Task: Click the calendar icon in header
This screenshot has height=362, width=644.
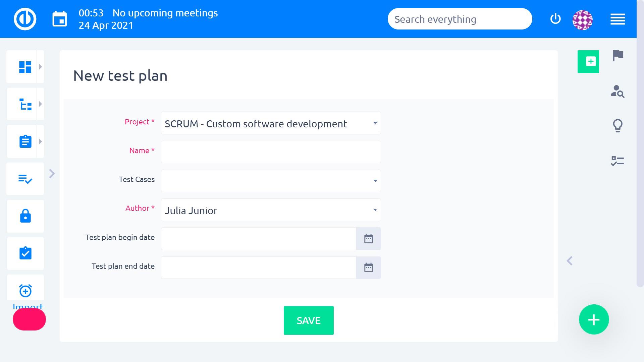Action: [x=60, y=19]
